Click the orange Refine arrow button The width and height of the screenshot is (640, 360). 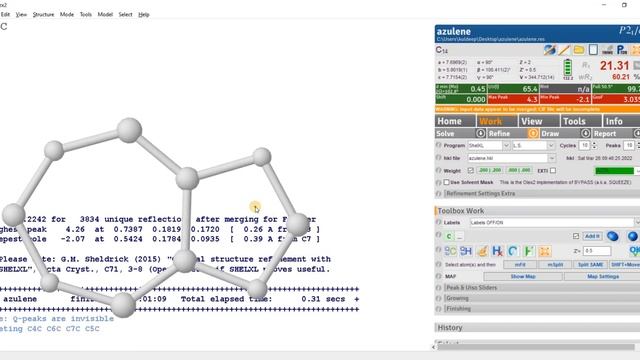(x=533, y=133)
